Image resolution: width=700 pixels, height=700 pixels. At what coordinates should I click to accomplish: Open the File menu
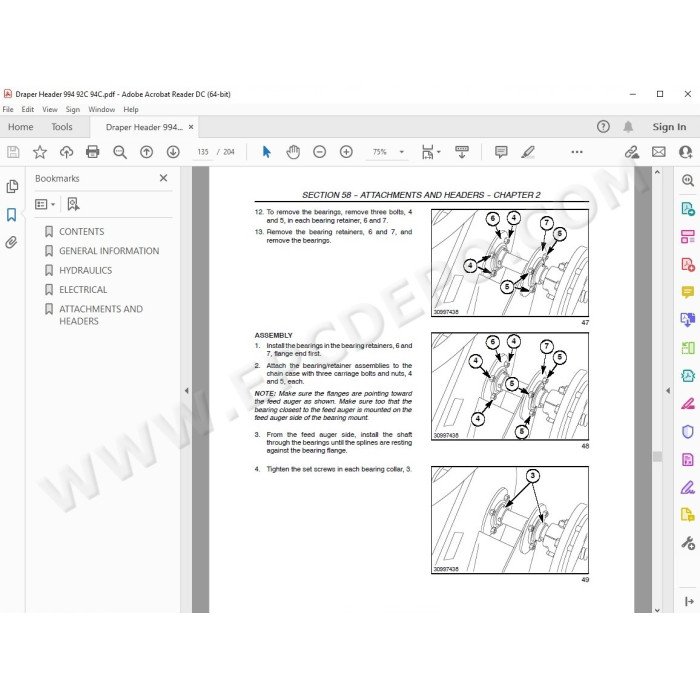click(8, 109)
